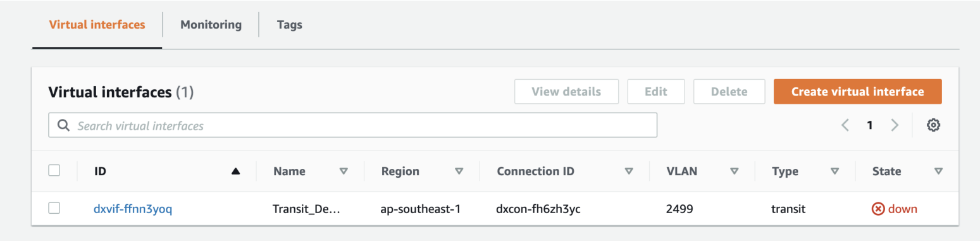The image size is (980, 241).
Task: Go to next page arrow
Action: pos(895,125)
